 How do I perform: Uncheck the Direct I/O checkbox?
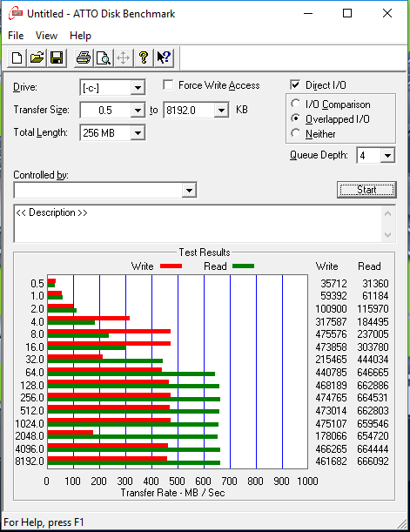pos(295,84)
